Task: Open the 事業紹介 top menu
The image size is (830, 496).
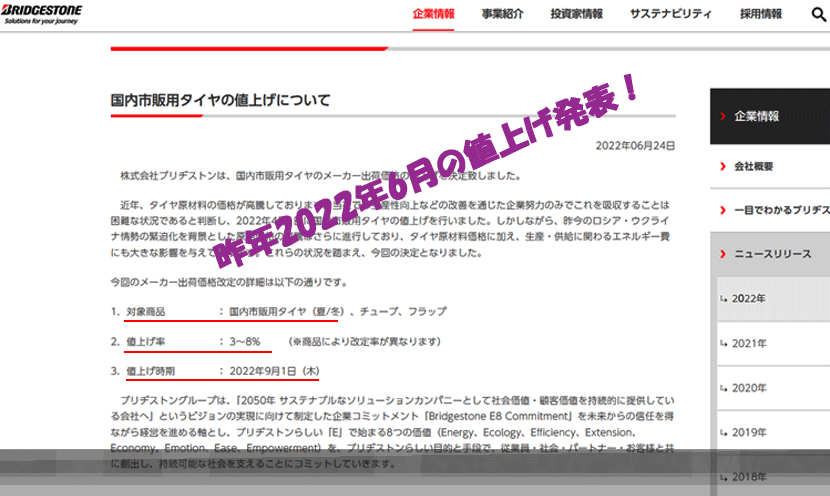Action: pos(502,14)
